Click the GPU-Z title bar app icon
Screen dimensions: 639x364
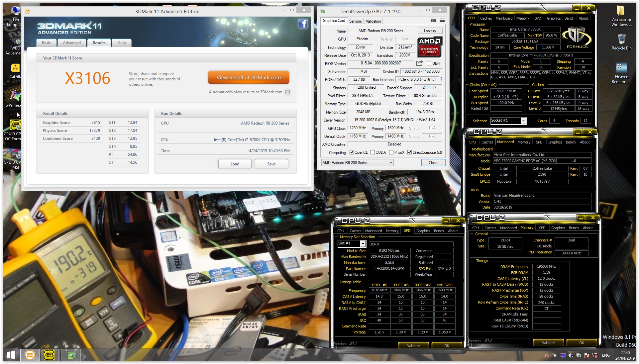coord(323,11)
